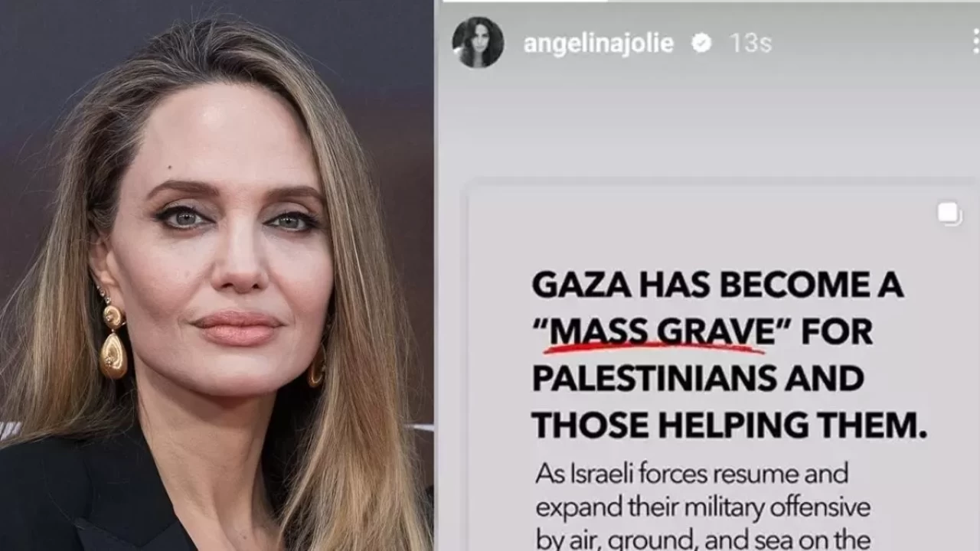Open the three-dot story options menu

point(975,41)
